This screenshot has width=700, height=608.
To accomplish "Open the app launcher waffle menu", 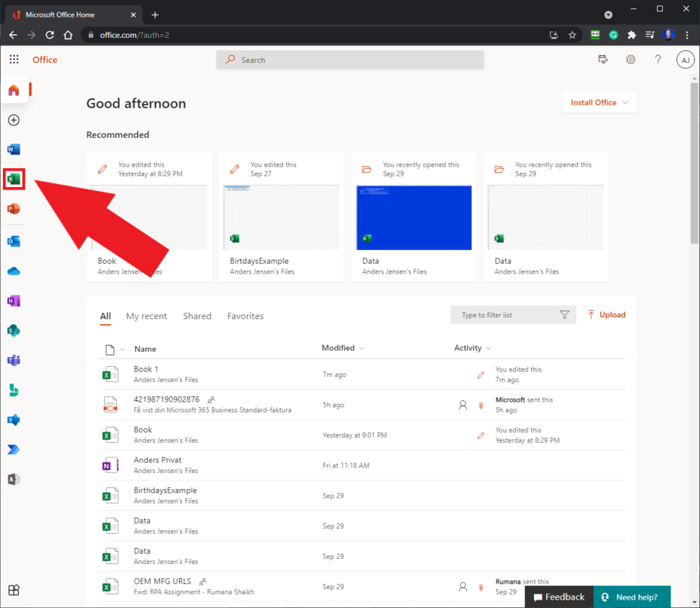I will 14,60.
